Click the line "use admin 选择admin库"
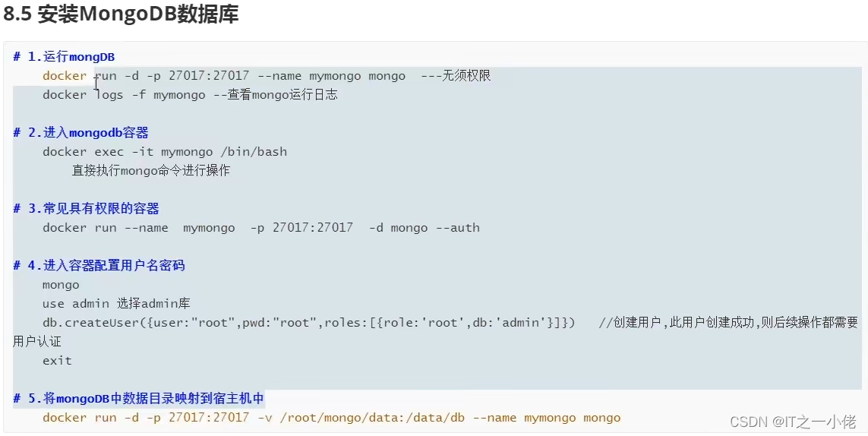Screen dimensions: 868x436 point(116,304)
